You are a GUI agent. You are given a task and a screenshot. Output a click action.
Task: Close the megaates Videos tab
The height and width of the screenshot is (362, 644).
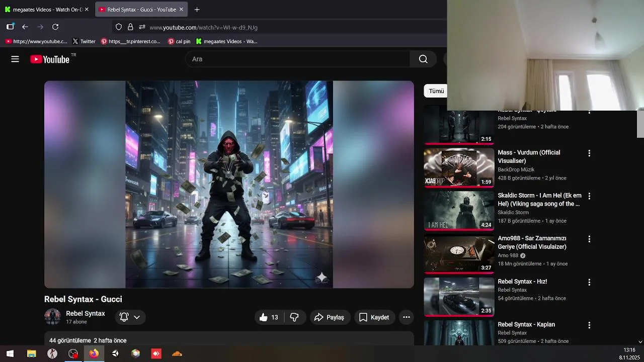pos(87,10)
